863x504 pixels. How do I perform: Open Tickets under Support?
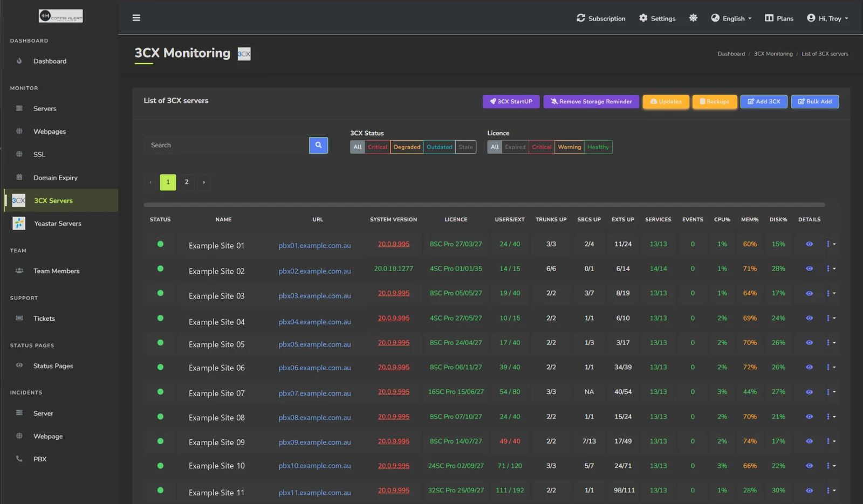(44, 319)
